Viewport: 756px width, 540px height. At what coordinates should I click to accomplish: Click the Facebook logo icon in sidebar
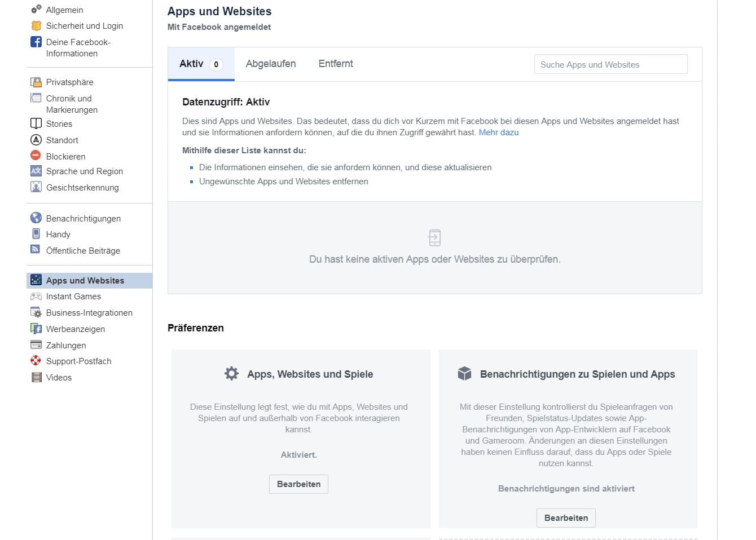click(x=36, y=42)
